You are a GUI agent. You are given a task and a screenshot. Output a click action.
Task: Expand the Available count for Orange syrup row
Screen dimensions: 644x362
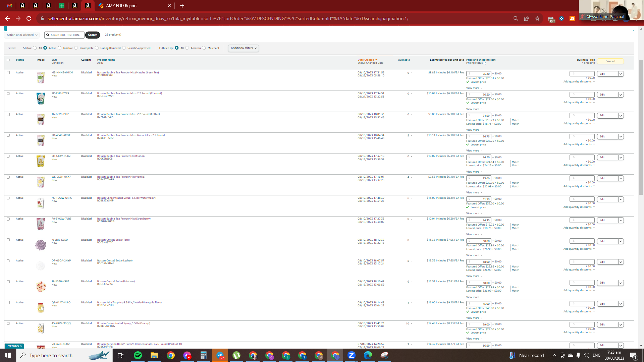(409, 324)
